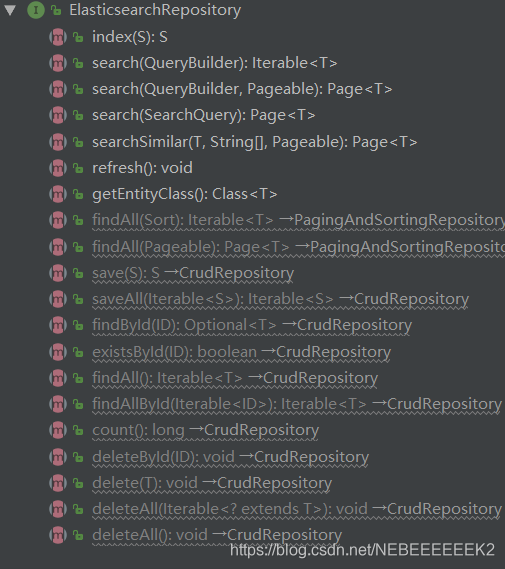The image size is (505, 569).
Task: Click method icon beside saveAll
Action: [x=58, y=299]
